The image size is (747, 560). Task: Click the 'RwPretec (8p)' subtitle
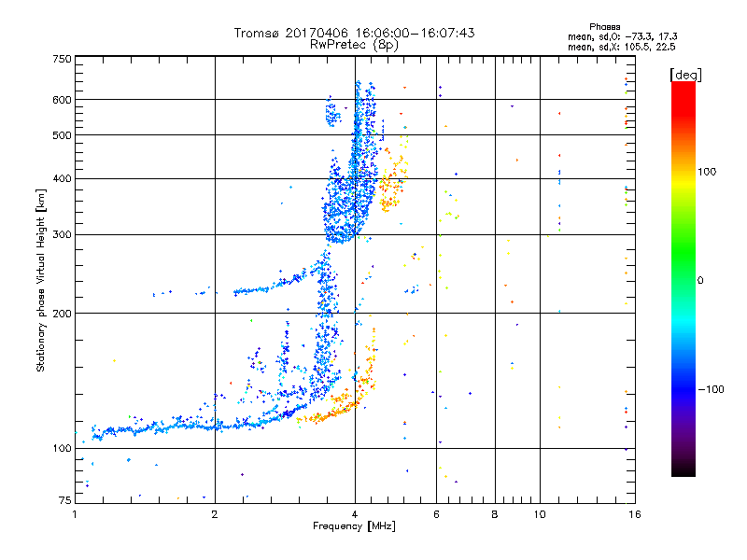point(354,45)
